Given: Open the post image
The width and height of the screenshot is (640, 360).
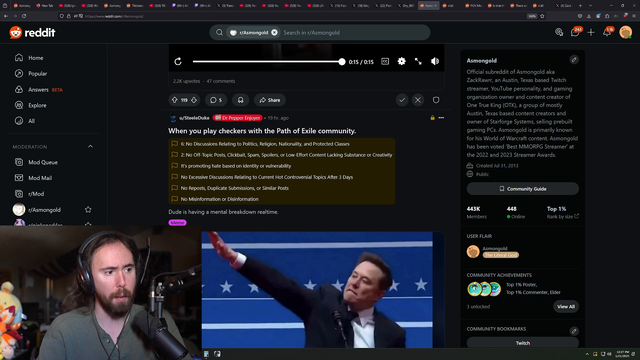Looking at the screenshot, I should (317, 290).
